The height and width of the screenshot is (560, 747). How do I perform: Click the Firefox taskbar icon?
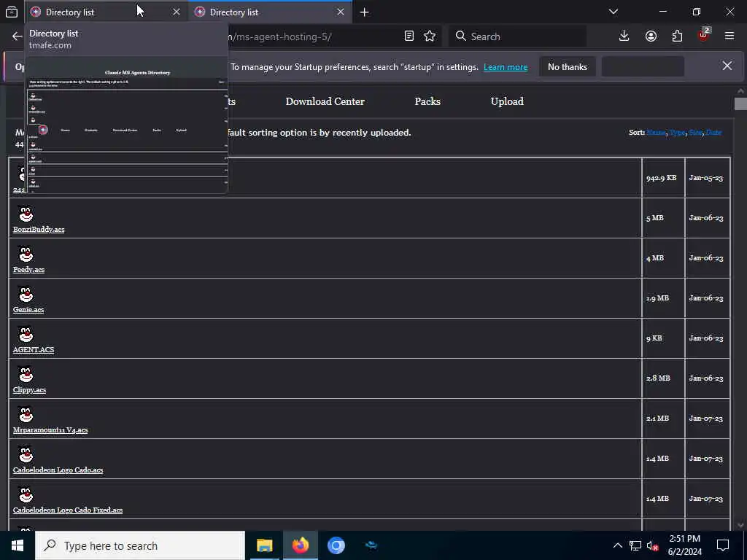(x=300, y=545)
